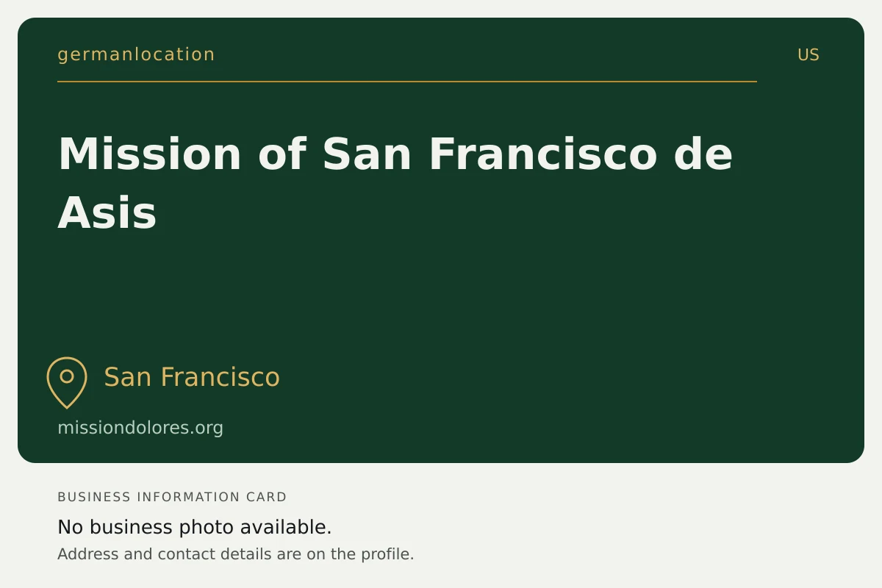
Task: Click the word Mission in the heading
Action: tap(150, 154)
